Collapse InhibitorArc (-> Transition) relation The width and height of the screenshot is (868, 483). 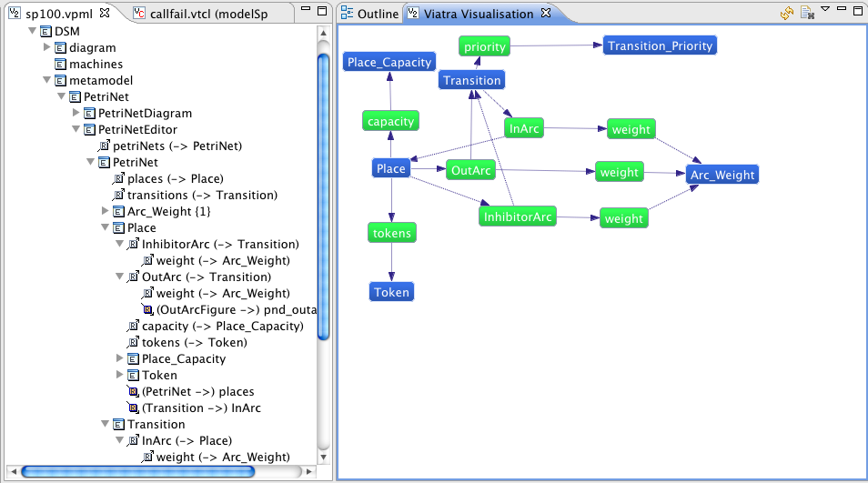119,244
